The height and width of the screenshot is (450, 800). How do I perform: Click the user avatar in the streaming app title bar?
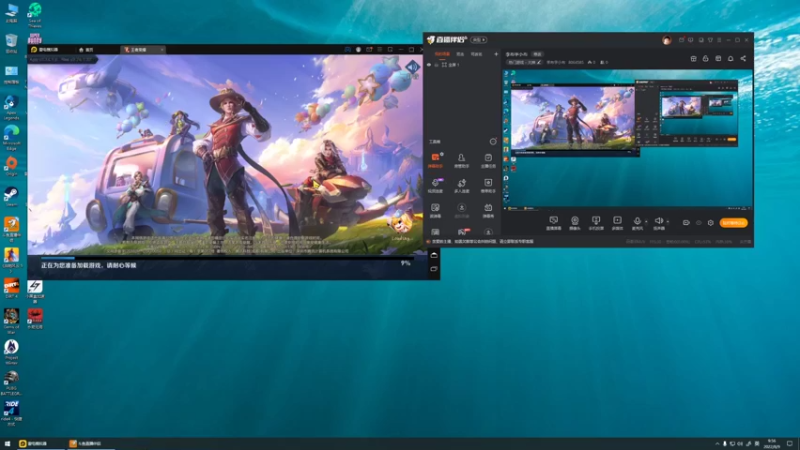[x=666, y=40]
